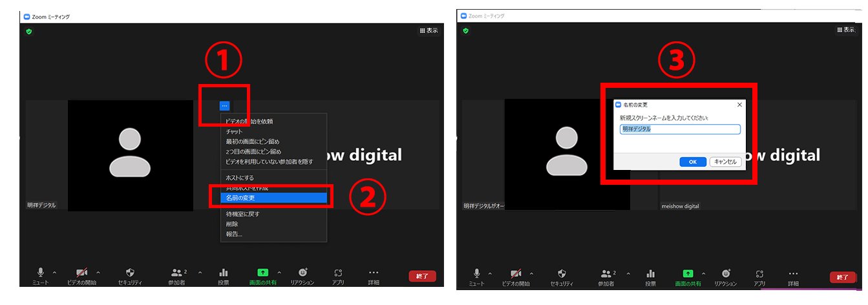The height and width of the screenshot is (305, 868).
Task: Click the Reactions (リアクション) icon in right window
Action: click(x=725, y=273)
